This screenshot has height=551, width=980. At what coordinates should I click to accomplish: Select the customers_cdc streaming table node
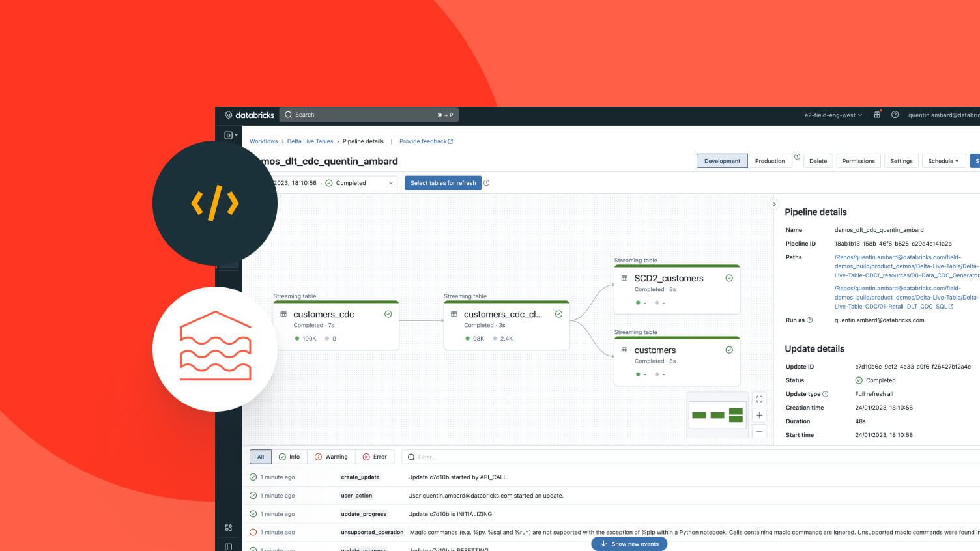point(336,325)
